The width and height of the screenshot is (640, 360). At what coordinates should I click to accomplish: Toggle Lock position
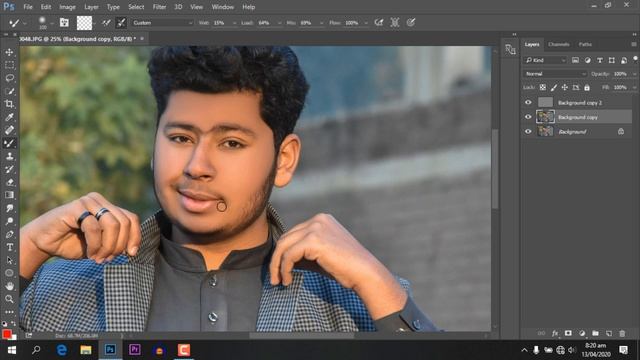[x=564, y=87]
